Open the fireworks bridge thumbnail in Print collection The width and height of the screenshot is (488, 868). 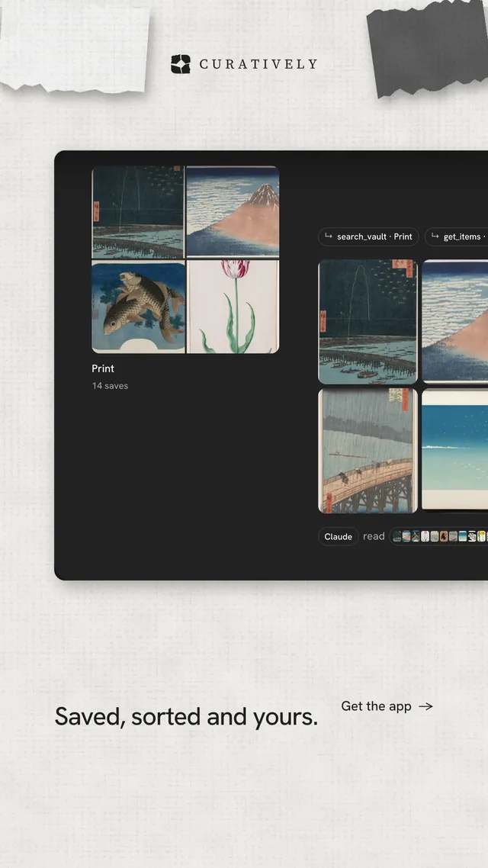[138, 212]
